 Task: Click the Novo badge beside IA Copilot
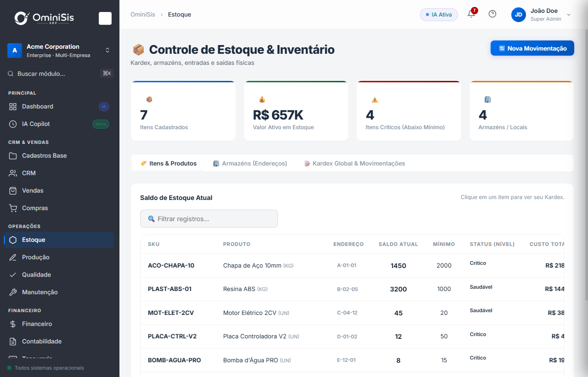click(101, 124)
